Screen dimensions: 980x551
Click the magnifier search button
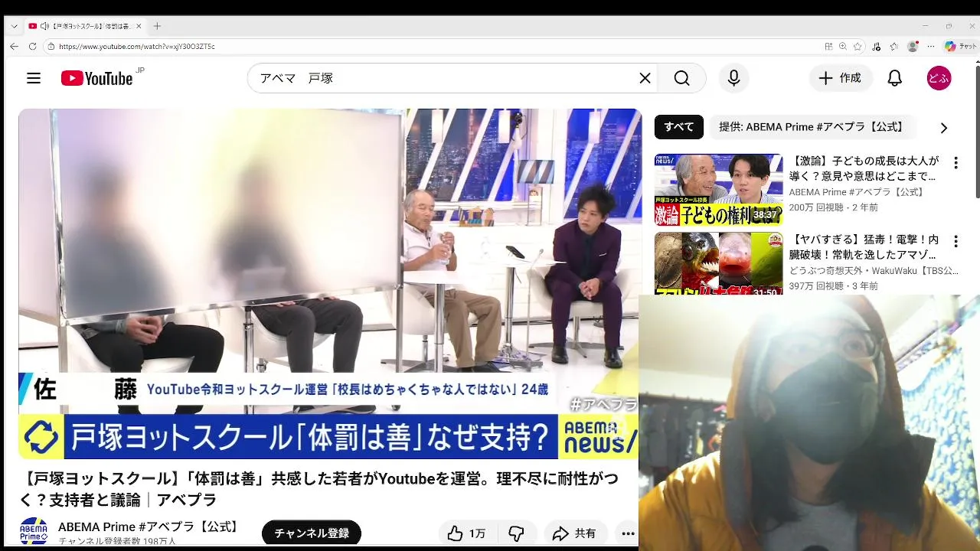click(x=681, y=78)
